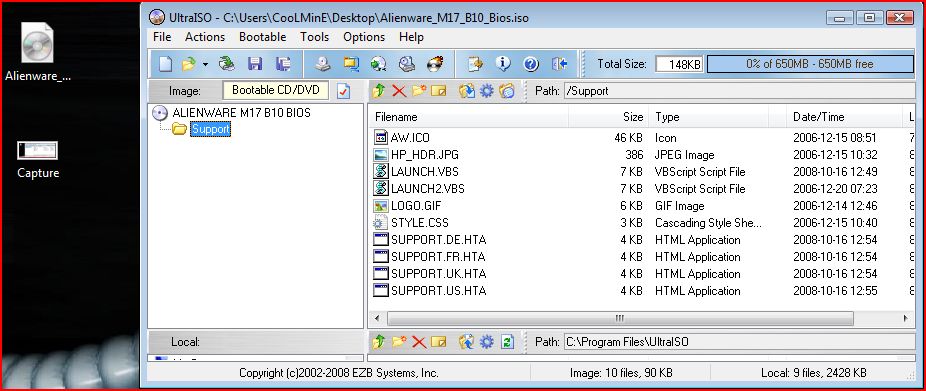Open the Actions menu

(x=205, y=37)
